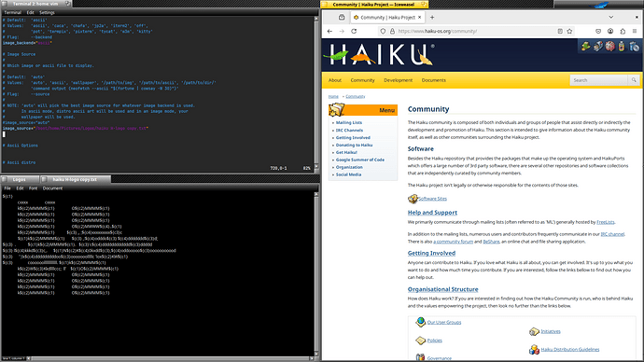644x362 pixels.
Task: Show site lock information in address bar
Action: coord(392,31)
